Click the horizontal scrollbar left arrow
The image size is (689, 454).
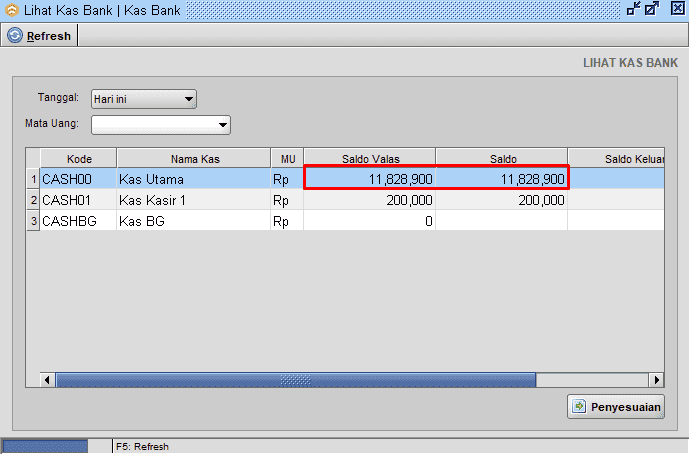[x=47, y=380]
